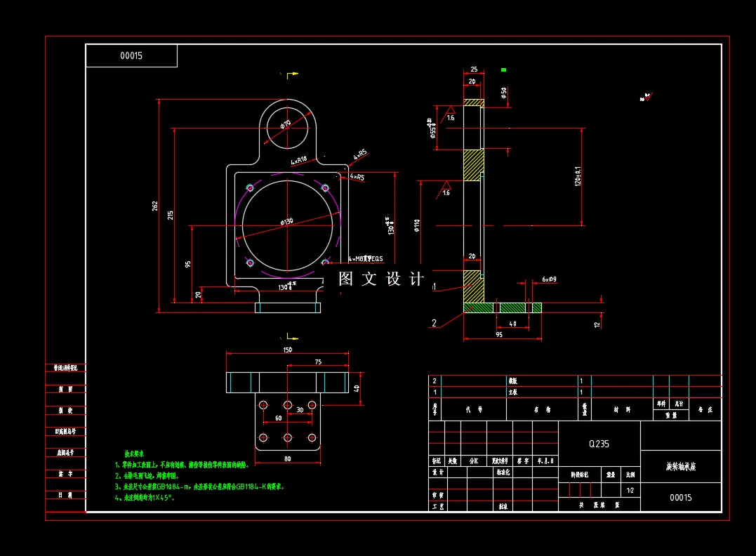
Task: Select the 120±0.1 center distance dimension
Action: point(578,176)
